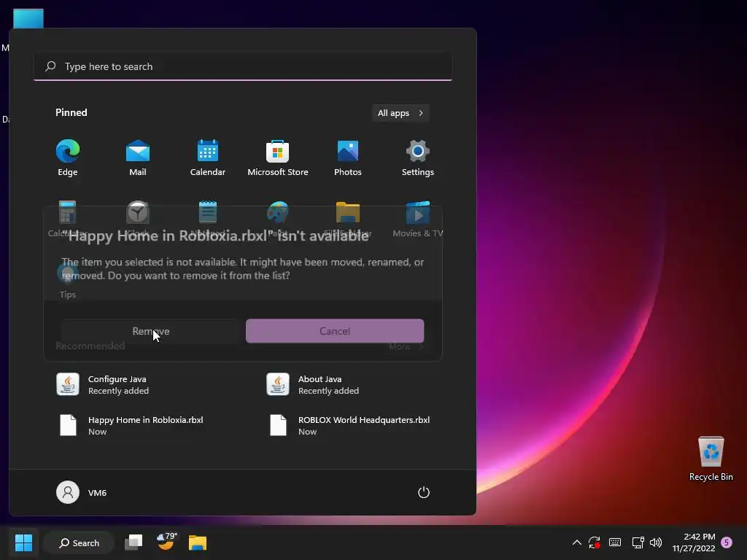Click Remove in the unavailable item dialog
Screen dimensions: 747x560
tap(150, 331)
